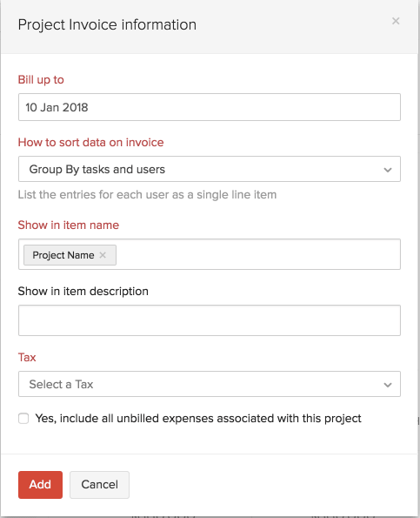Click the Cancel button

99,485
